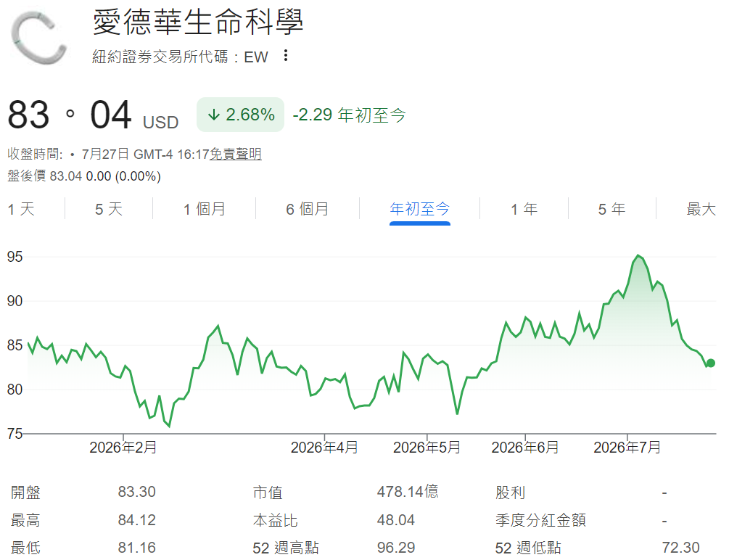729x560 pixels.
Task: Click the 愛德華生命科學 company title
Action: pyautogui.click(x=197, y=22)
